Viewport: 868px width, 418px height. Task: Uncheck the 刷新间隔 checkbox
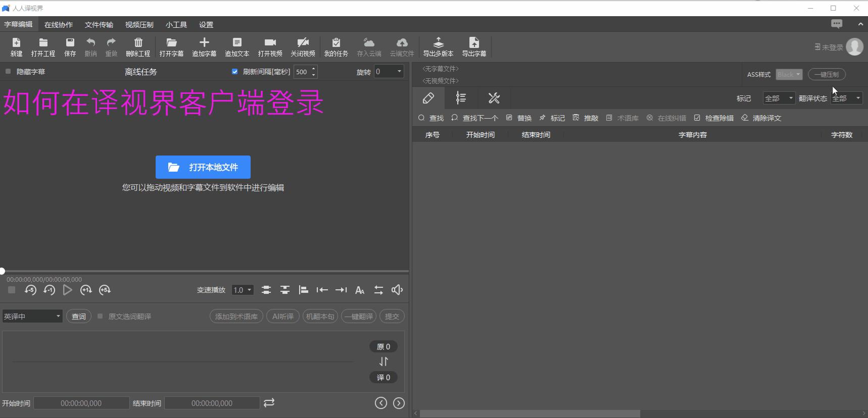[234, 72]
